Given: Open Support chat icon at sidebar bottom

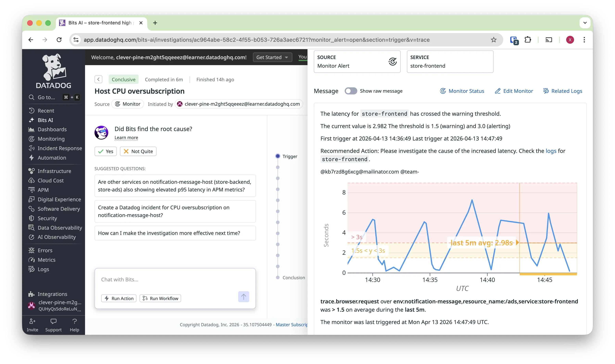Looking at the screenshot, I should tap(53, 321).
